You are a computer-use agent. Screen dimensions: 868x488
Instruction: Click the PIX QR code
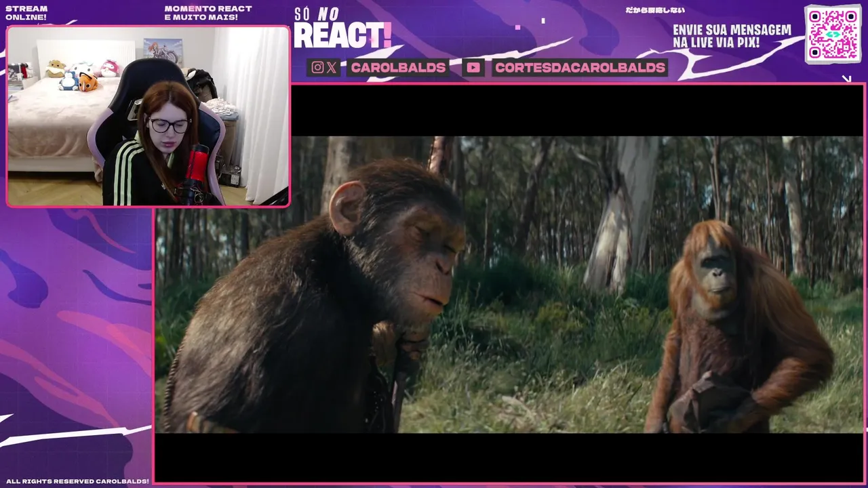coord(833,34)
